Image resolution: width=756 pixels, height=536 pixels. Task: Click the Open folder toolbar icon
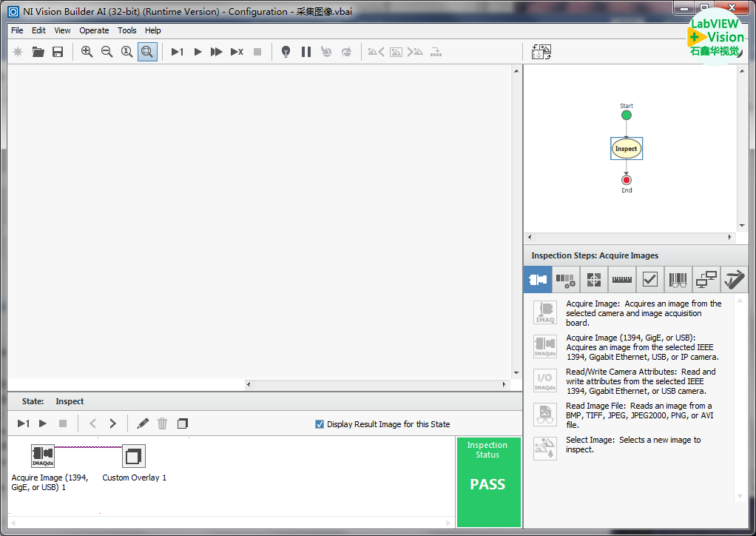pos(38,52)
